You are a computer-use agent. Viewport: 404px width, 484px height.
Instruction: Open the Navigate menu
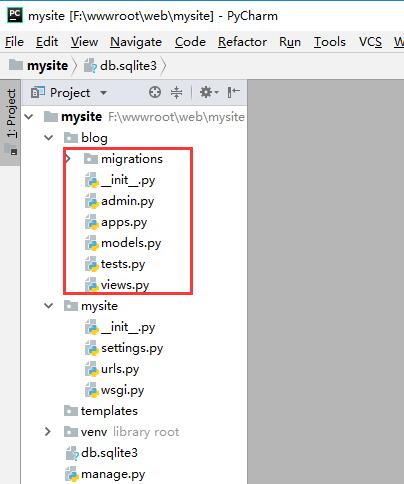(x=136, y=42)
